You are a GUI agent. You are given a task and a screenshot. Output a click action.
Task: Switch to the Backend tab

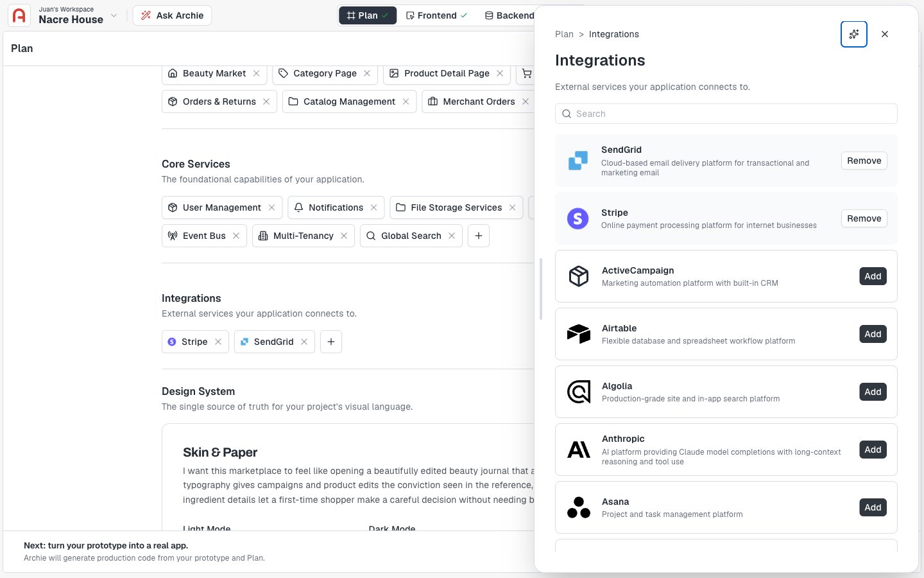coord(509,15)
